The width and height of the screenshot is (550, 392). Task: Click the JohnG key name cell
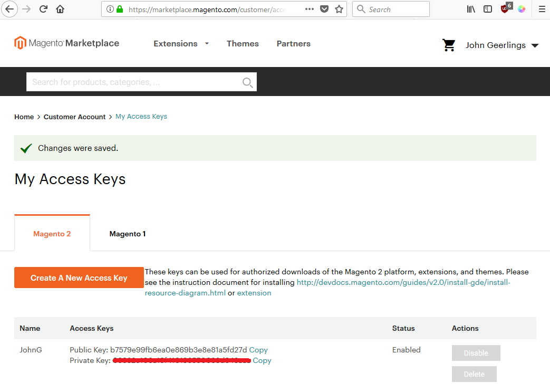pos(31,350)
